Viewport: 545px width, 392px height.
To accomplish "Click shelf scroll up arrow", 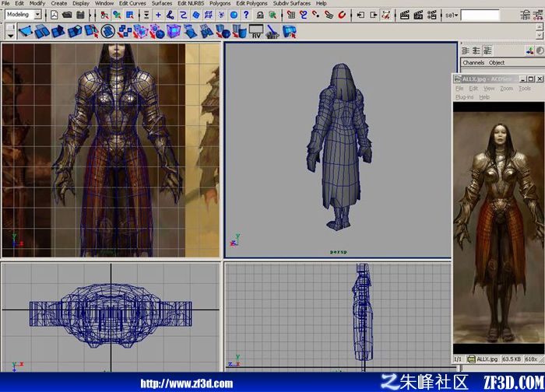I will [539, 26].
